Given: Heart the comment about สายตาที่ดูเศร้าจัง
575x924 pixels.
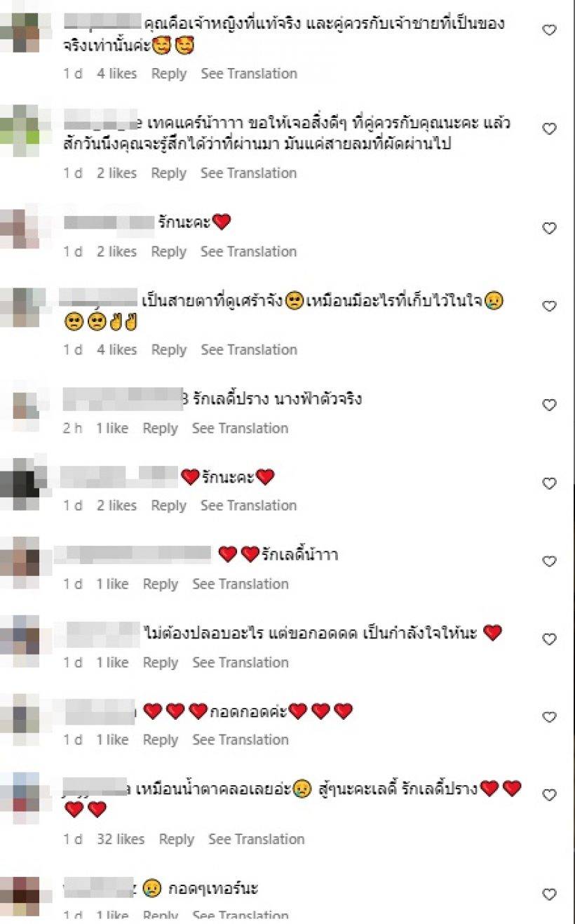Looking at the screenshot, I should click(550, 307).
